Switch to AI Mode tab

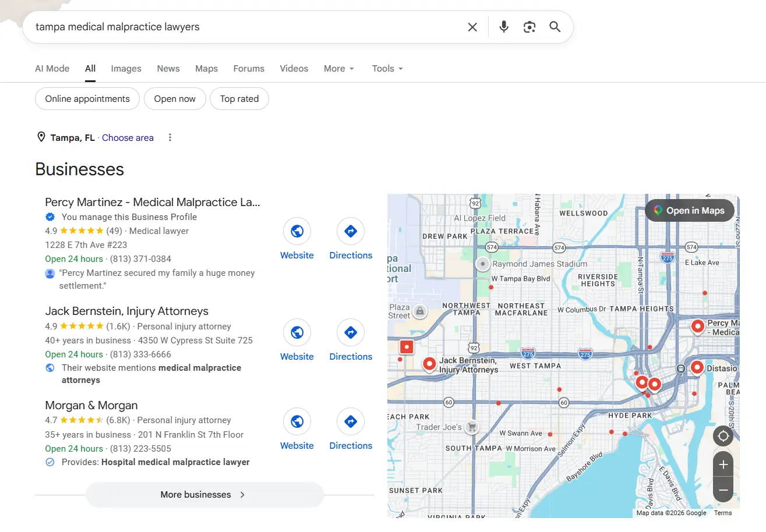pos(52,69)
